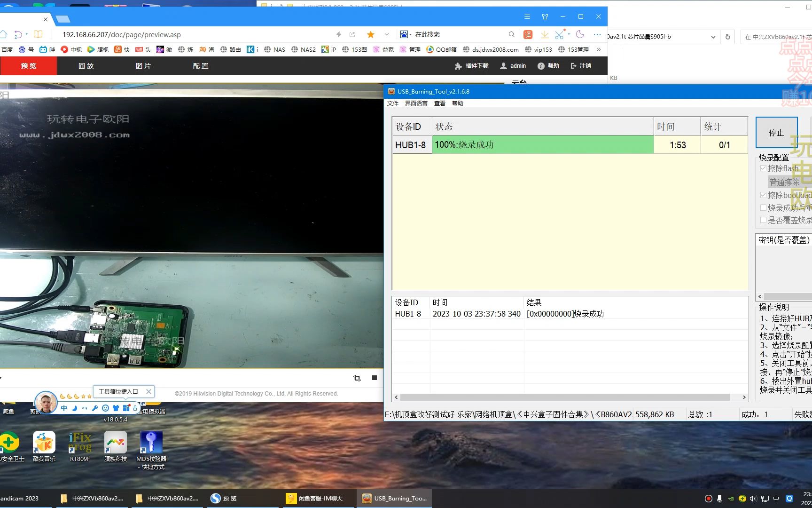Viewport: 812px width, 508px height.
Task: Open the RT809F iFix prog desktop icon
Action: pos(80,446)
